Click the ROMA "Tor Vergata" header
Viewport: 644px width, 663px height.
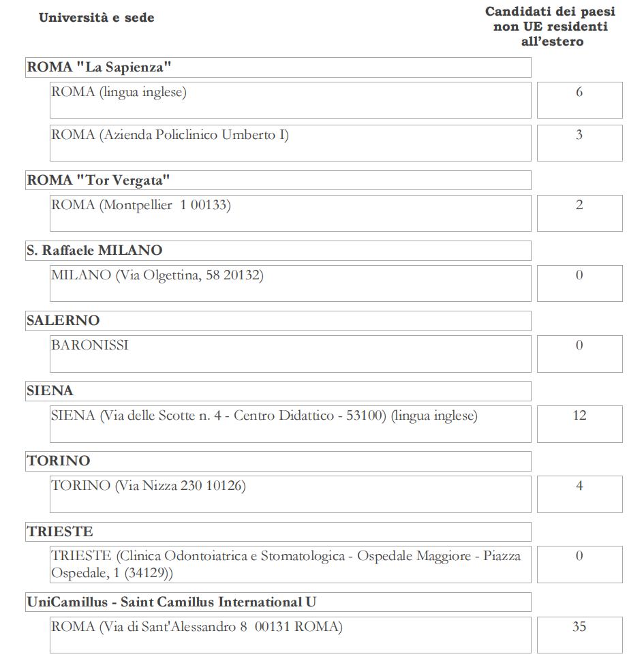[x=278, y=181]
